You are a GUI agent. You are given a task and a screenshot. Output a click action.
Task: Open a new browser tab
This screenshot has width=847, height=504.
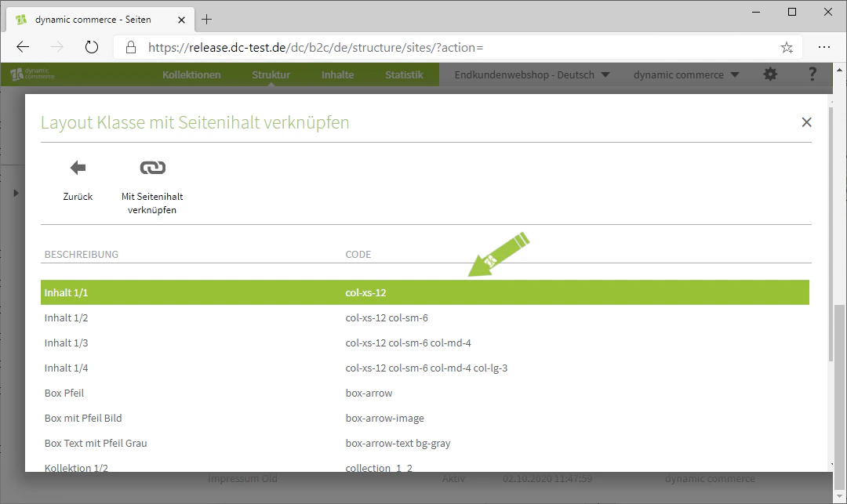[206, 20]
